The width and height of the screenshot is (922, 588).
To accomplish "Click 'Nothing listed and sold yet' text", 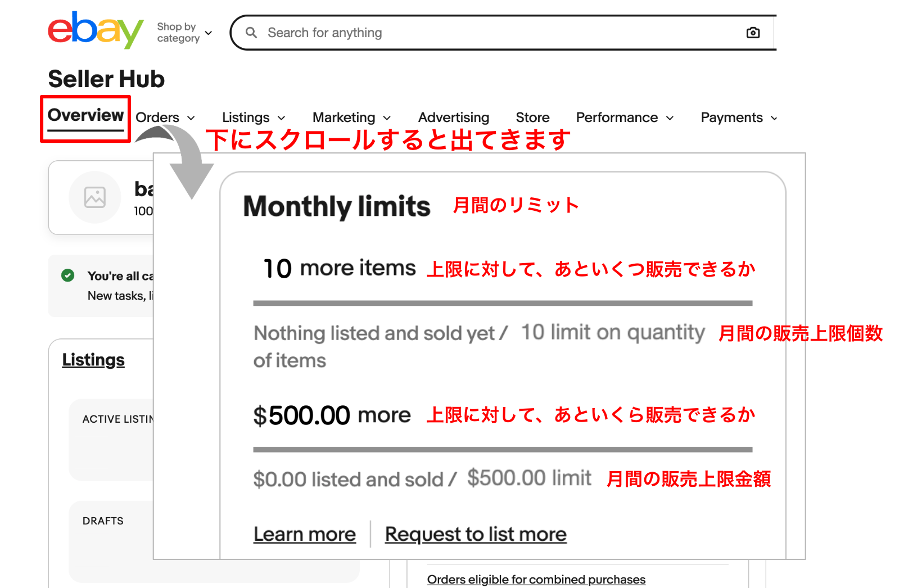I will coord(374,333).
